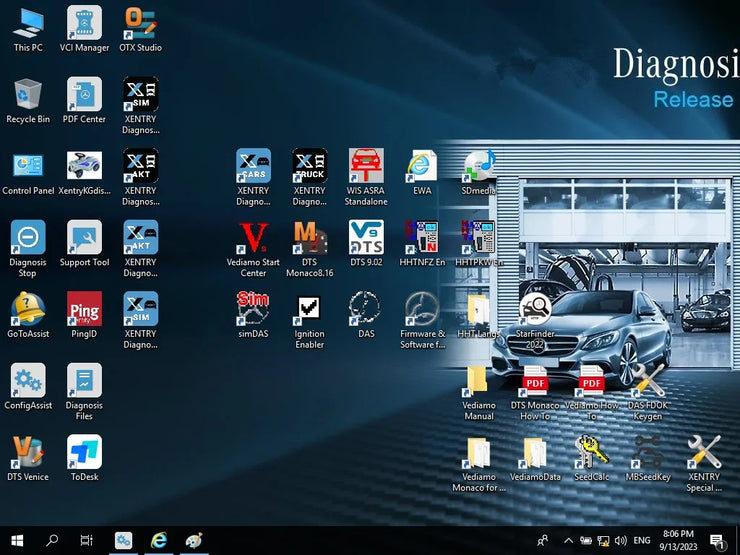Screen dimensions: 740x555
Task: Open the taskbar clock and date
Action: tap(680, 541)
